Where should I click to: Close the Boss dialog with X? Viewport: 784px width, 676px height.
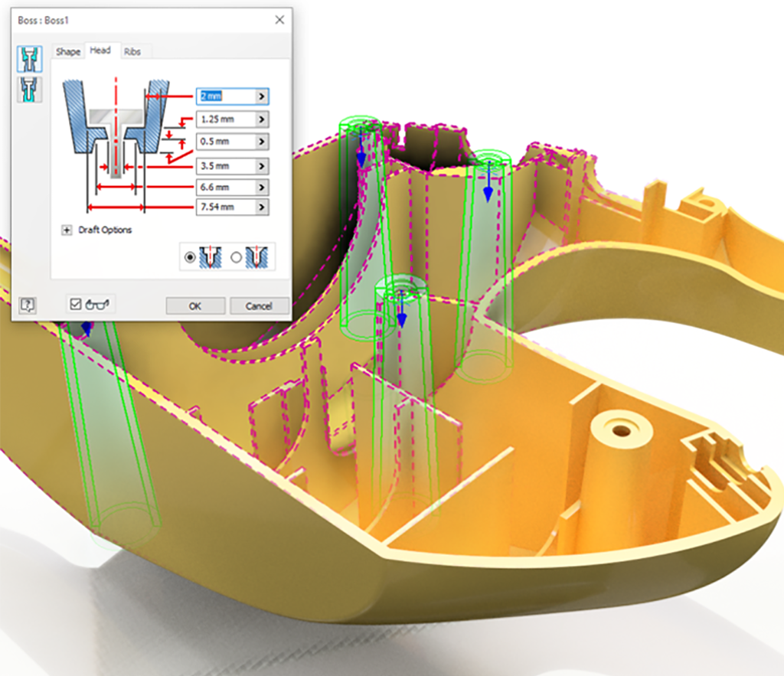(279, 20)
